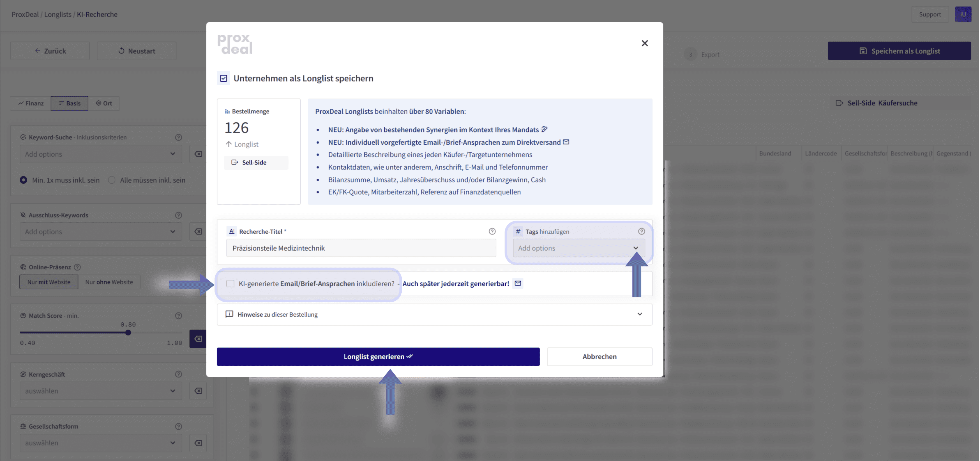Open the Gesellschaftsform 'auswählen' dropdown
Image resolution: width=980 pixels, height=461 pixels.
[x=101, y=443]
